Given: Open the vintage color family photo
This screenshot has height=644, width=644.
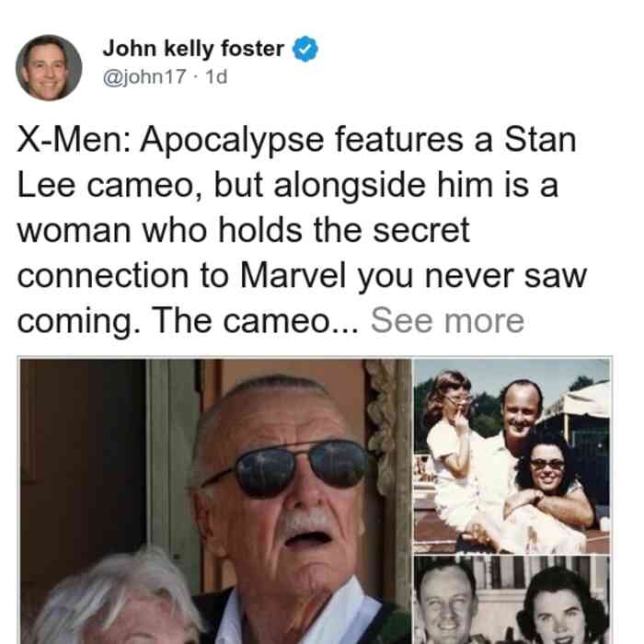Looking at the screenshot, I should (x=512, y=456).
